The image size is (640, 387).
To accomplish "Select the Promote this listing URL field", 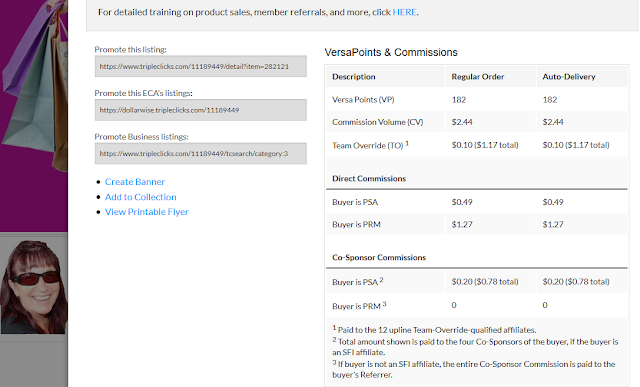I will click(x=201, y=66).
